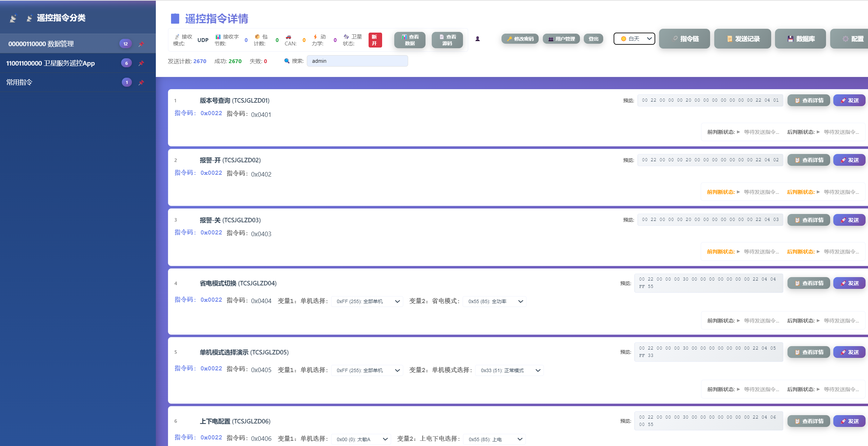Toggle the pushpin on 卫星服务遥控App category

(141, 63)
